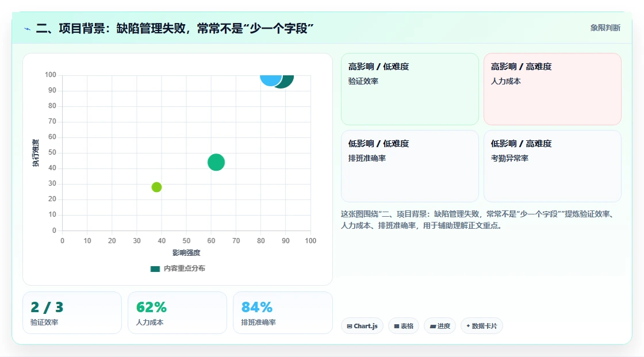Click the 62% 人力成本 stat card
The width and height of the screenshot is (644, 357).
pyautogui.click(x=178, y=313)
